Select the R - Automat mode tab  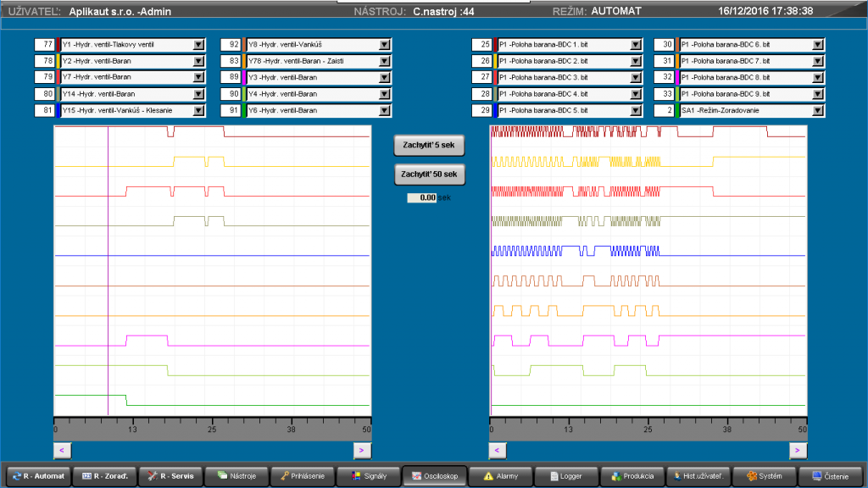coord(39,476)
